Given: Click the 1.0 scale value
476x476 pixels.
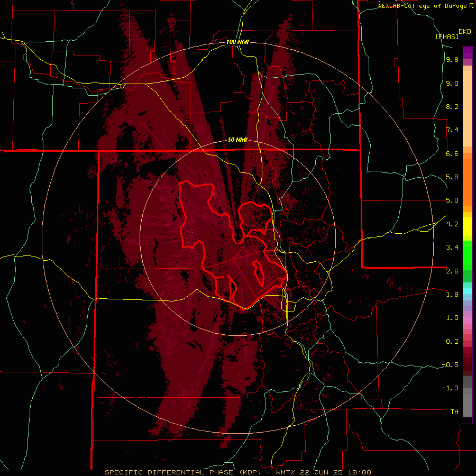Looking at the screenshot, I should point(452,318).
